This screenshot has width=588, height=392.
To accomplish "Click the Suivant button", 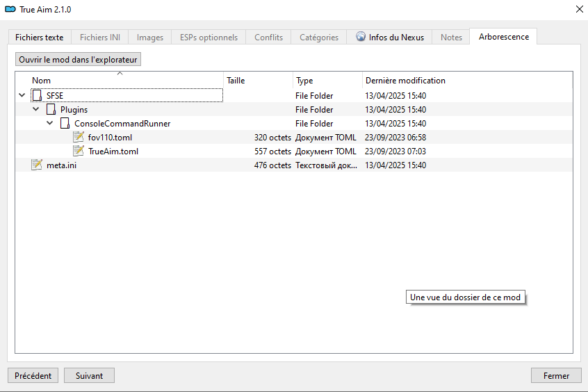I will pyautogui.click(x=89, y=375).
